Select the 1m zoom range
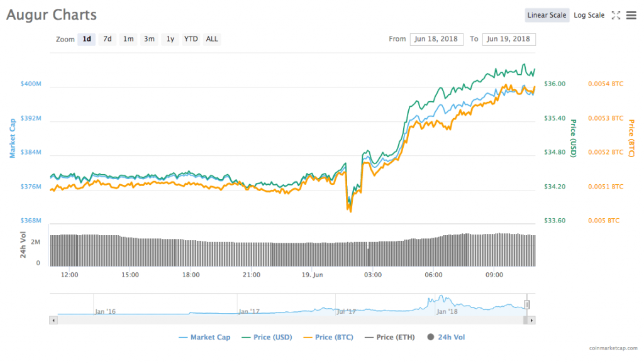Image resolution: width=644 pixels, height=364 pixels. coord(128,39)
